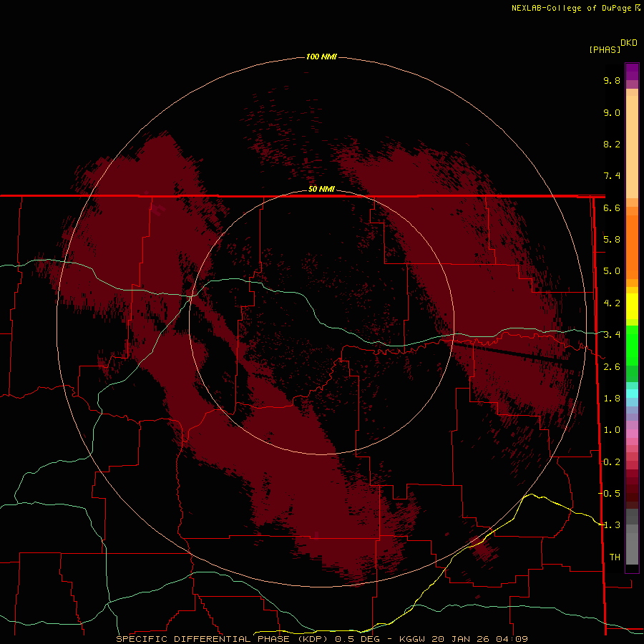
Task: Click the 100 NMI range ring label
Action: [321, 57]
